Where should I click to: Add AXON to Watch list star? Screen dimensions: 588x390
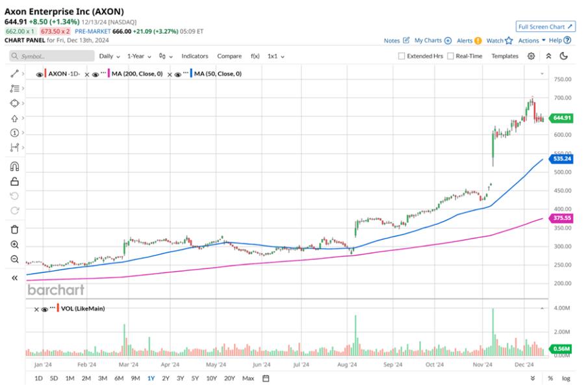point(509,40)
